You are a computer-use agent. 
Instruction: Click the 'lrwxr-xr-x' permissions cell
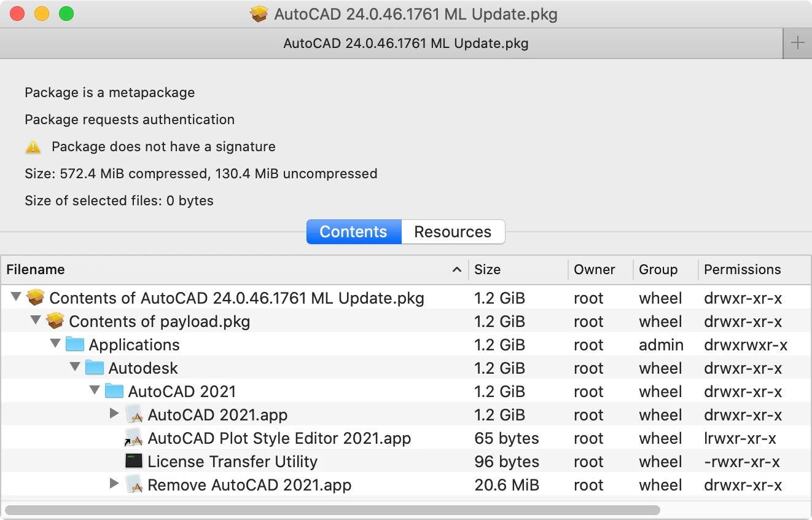(740, 438)
